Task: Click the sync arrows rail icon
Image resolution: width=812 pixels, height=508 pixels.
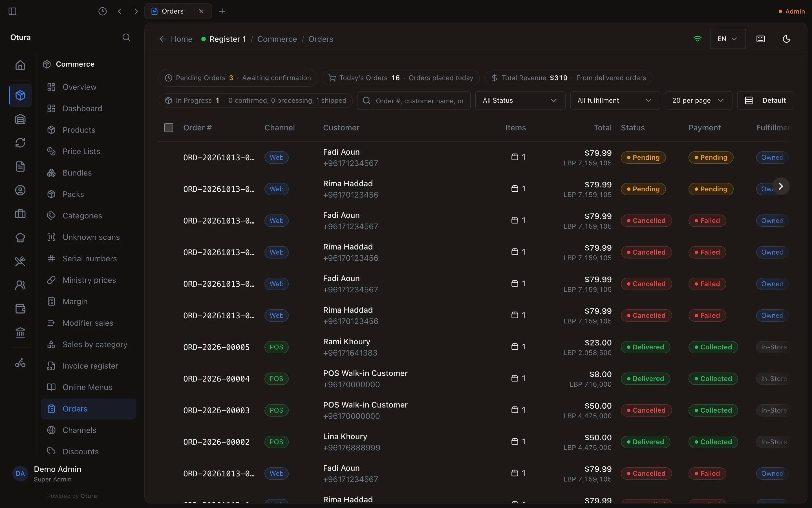Action: 20,143
